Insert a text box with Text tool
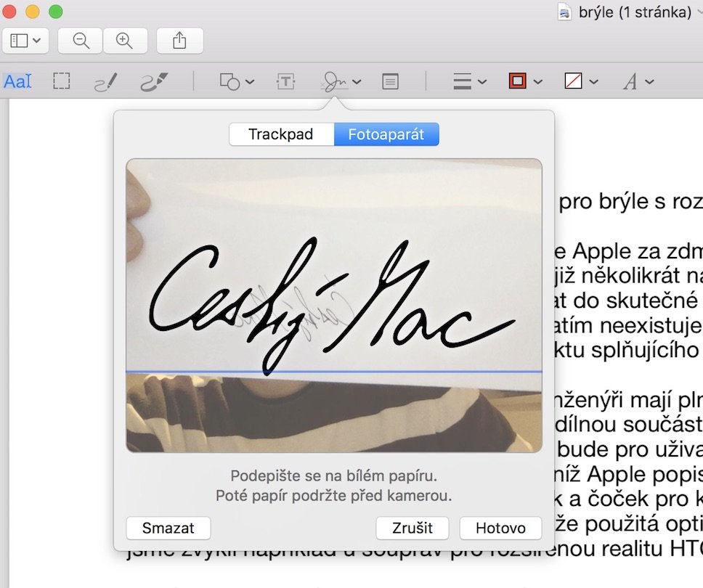This screenshot has width=703, height=588. click(x=285, y=82)
